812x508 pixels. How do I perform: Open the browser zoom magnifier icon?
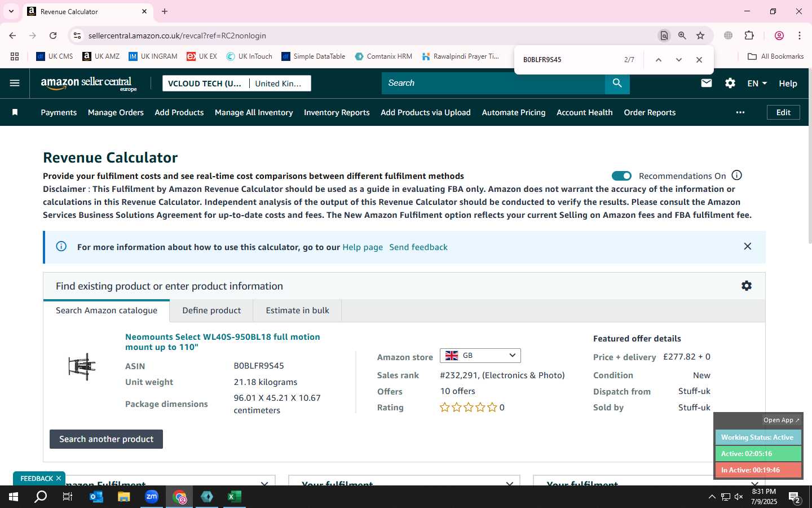682,36
